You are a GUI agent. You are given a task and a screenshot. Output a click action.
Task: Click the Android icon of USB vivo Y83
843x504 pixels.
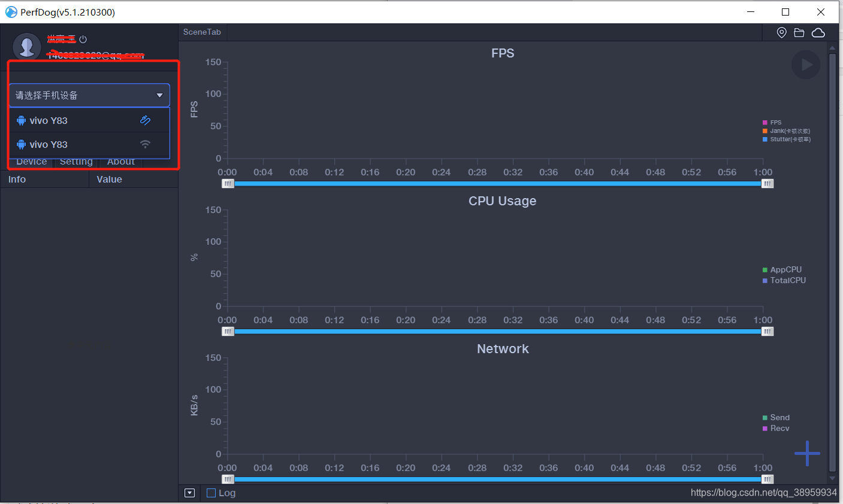tap(22, 120)
